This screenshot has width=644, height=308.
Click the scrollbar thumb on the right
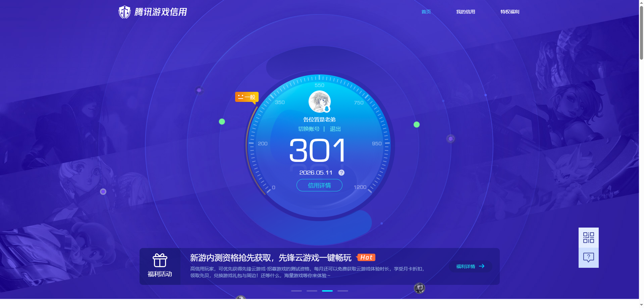641,32
